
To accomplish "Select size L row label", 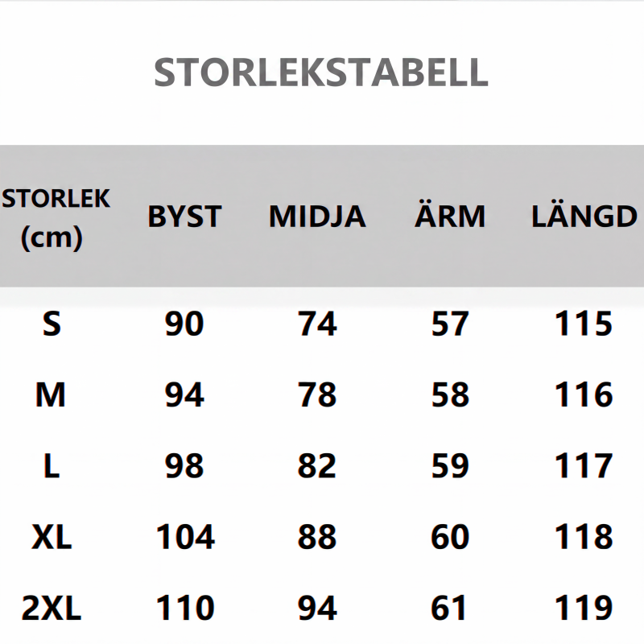I will tap(52, 466).
